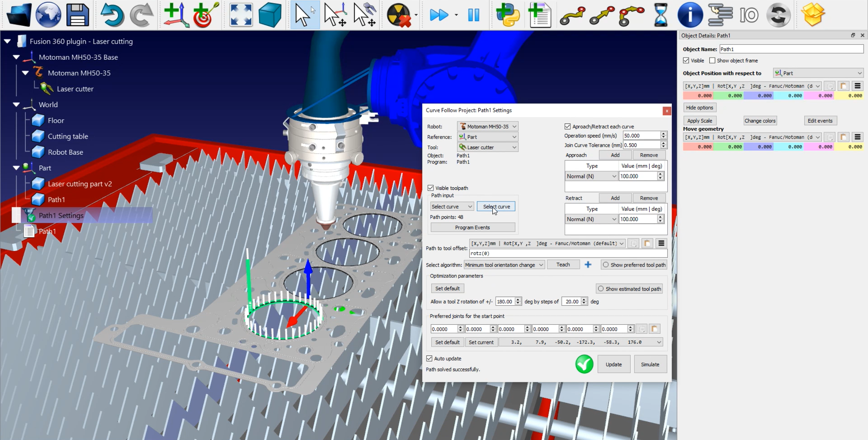This screenshot has width=868, height=440.
Task: Open the Tool Laser cutter dropdown
Action: (x=487, y=147)
